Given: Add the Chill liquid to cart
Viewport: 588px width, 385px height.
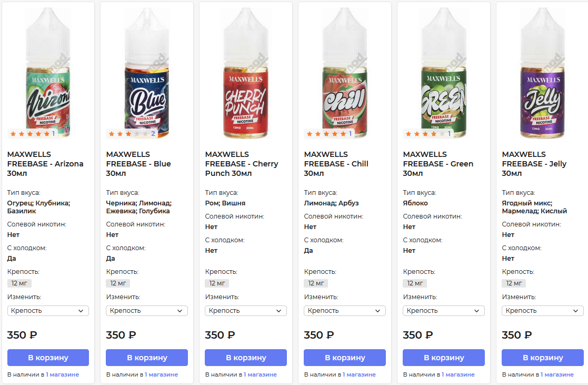Looking at the screenshot, I should click(345, 358).
